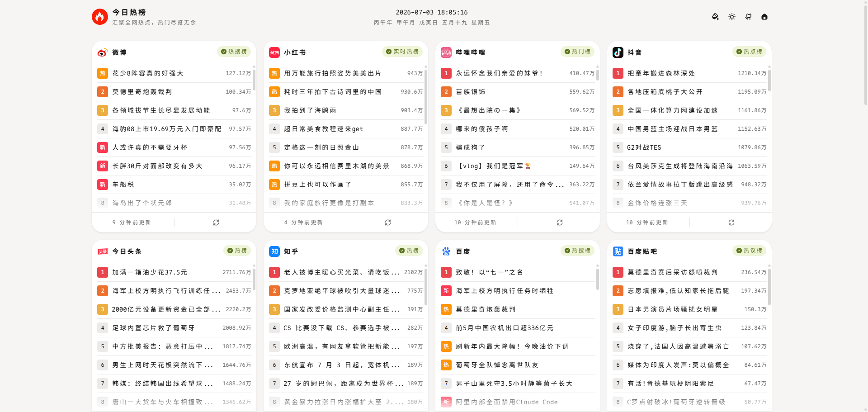Refresh the 哔哩哔哩 hot list
This screenshot has height=412, width=868.
[560, 223]
